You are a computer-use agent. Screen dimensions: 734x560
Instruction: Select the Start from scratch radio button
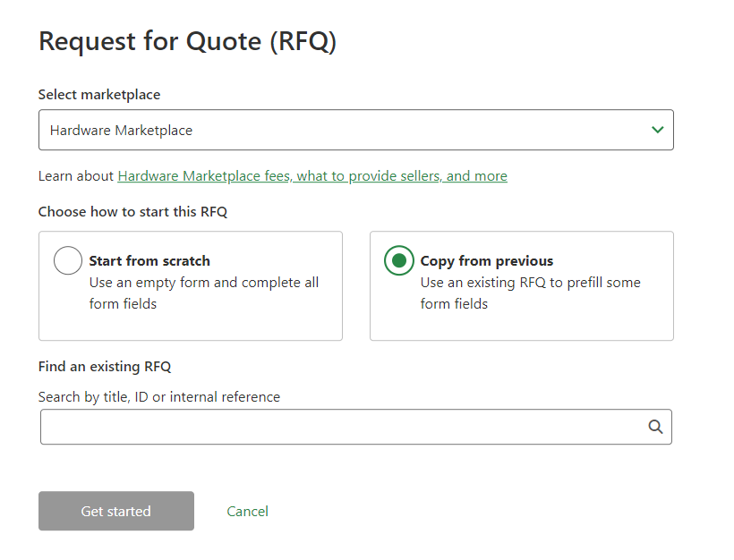coord(68,260)
